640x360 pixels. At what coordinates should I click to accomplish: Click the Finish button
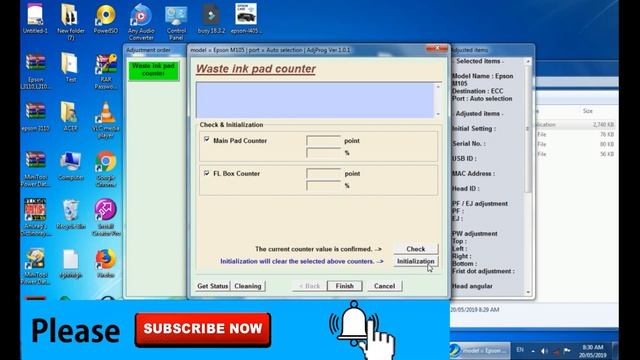[x=344, y=286]
